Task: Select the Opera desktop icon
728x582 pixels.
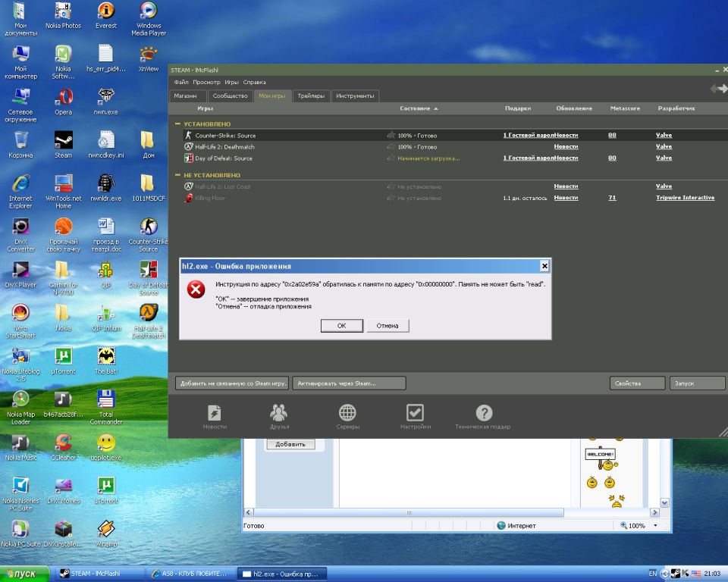Action: pos(64,97)
